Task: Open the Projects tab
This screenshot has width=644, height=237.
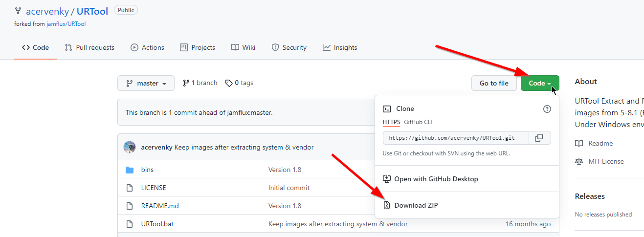Action: [x=198, y=47]
